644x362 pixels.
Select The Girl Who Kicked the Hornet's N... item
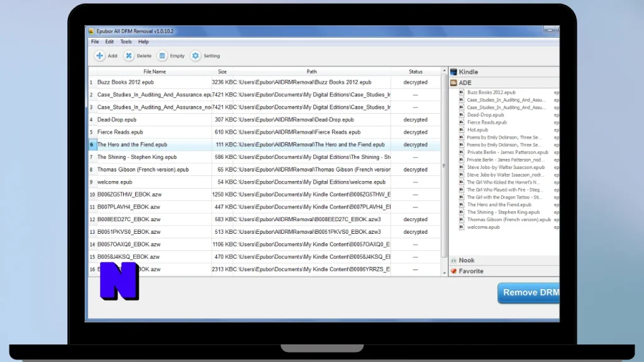pos(503,182)
